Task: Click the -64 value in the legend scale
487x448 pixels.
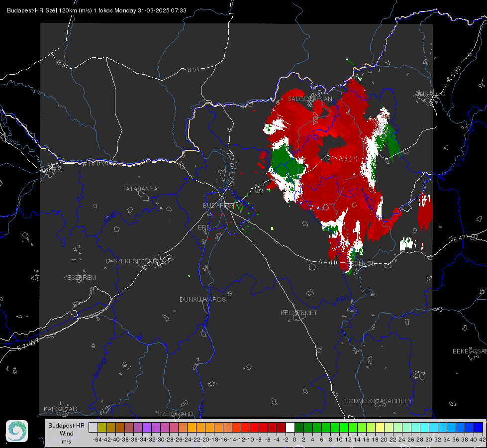Action: click(97, 440)
